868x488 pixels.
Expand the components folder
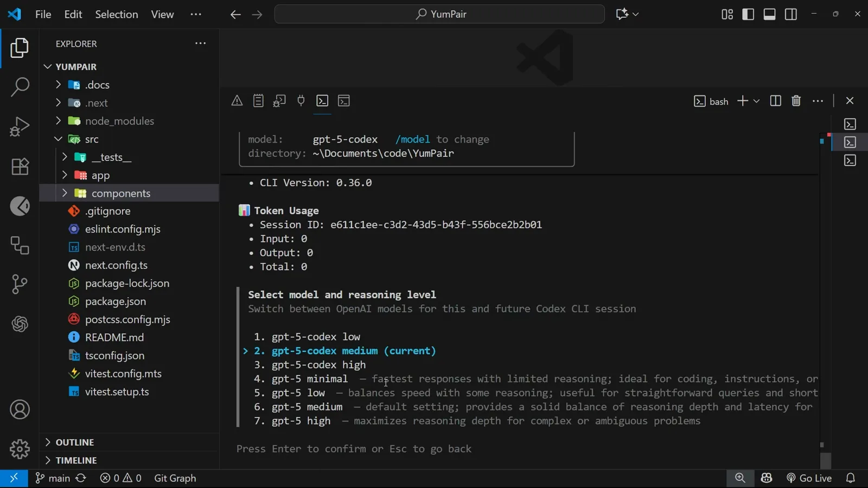129,193
